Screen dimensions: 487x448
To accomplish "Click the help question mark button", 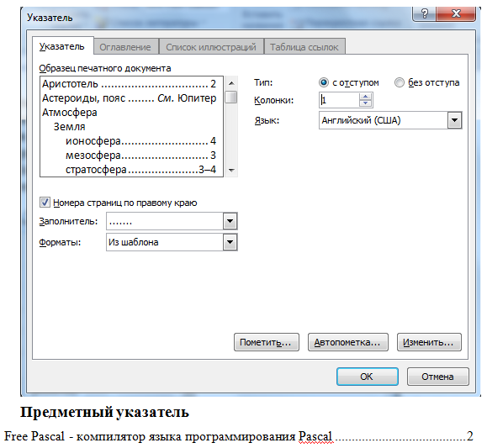I will click(424, 13).
